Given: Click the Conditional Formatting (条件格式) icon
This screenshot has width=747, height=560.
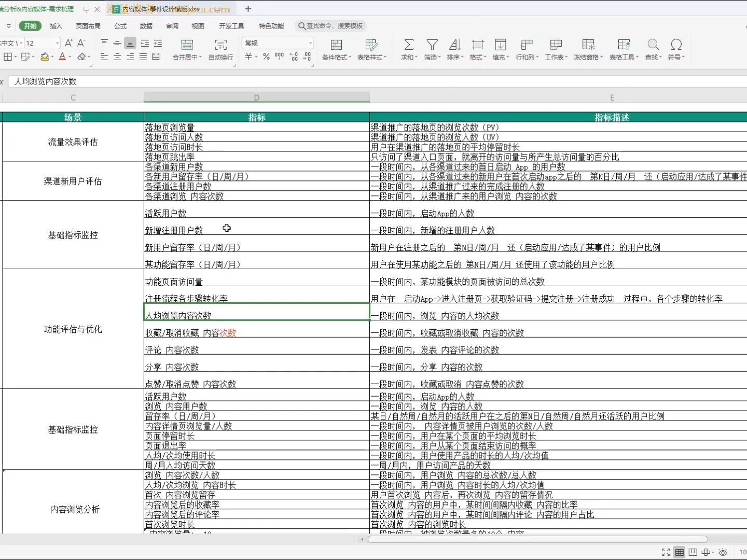Looking at the screenshot, I should coord(336,45).
